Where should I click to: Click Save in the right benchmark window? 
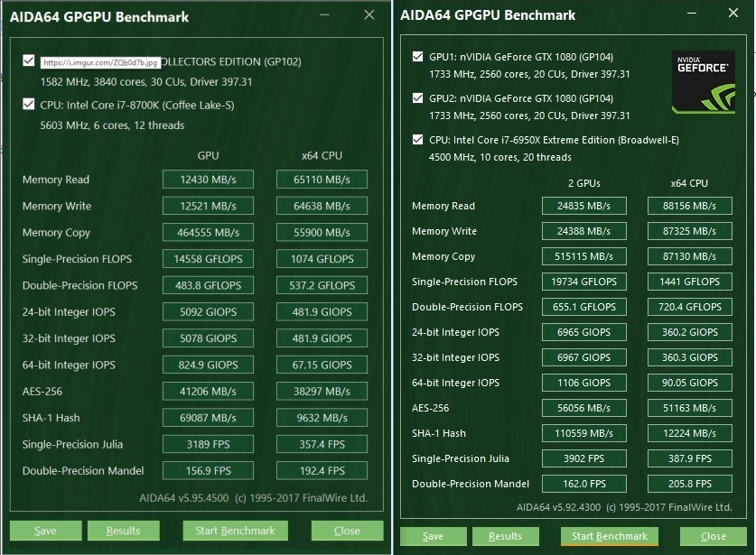(x=433, y=536)
